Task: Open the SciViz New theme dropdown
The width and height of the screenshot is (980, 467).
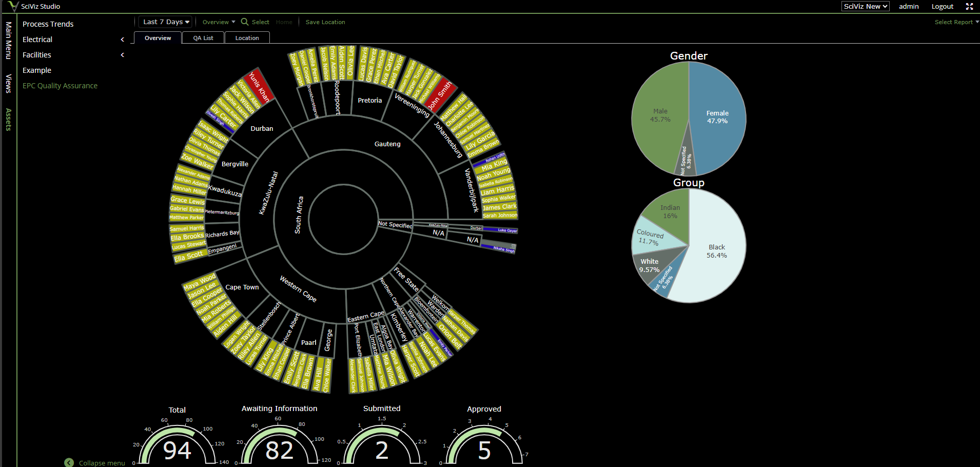Action: 865,7
